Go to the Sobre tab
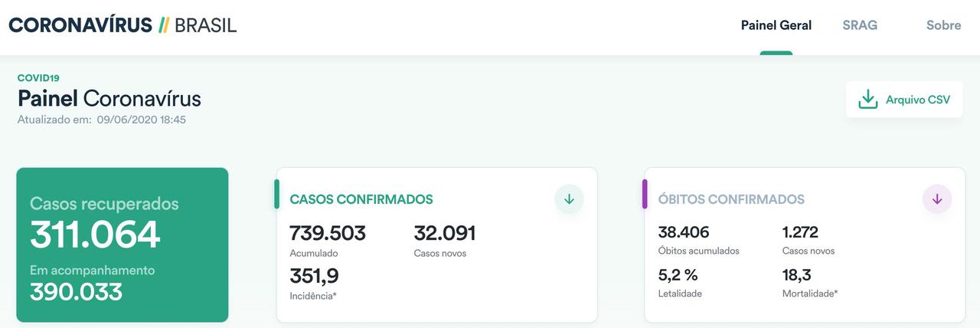This screenshot has height=328, width=980. point(943,25)
